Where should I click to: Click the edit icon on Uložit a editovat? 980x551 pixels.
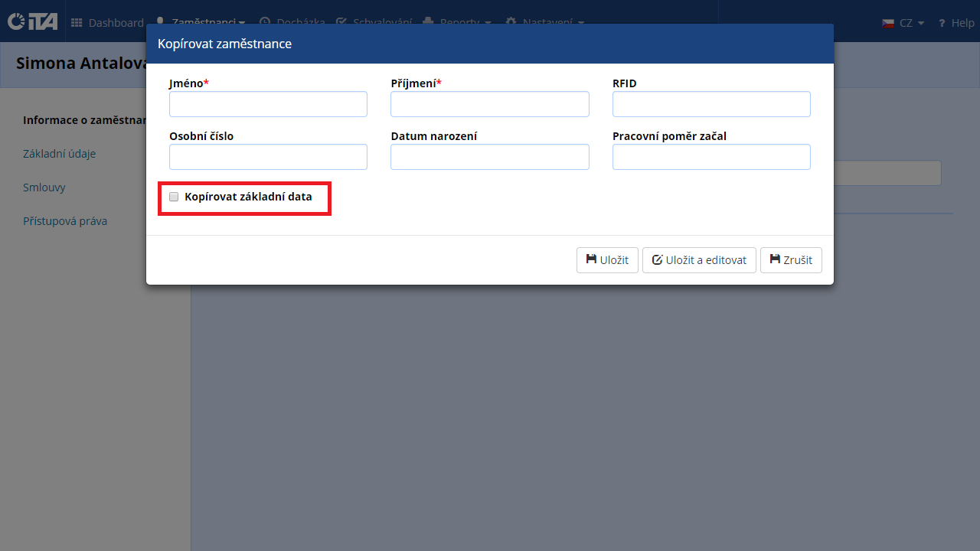click(x=657, y=260)
